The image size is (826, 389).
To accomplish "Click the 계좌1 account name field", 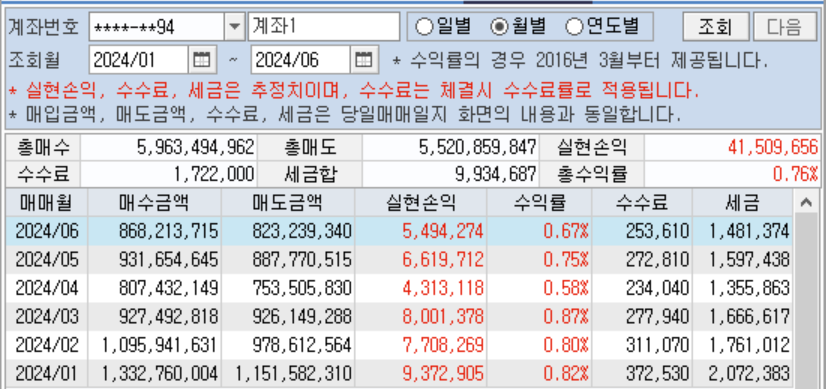I will click(x=324, y=26).
